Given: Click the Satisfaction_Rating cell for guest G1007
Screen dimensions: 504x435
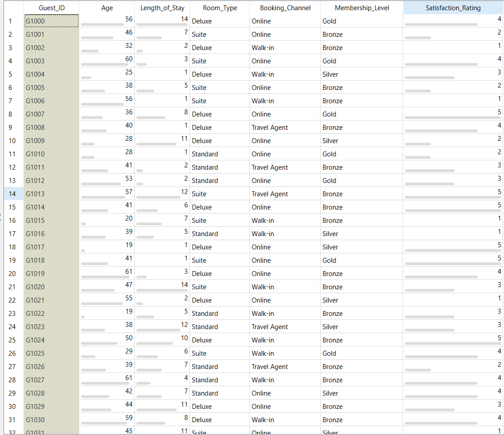Looking at the screenshot, I should point(453,114).
